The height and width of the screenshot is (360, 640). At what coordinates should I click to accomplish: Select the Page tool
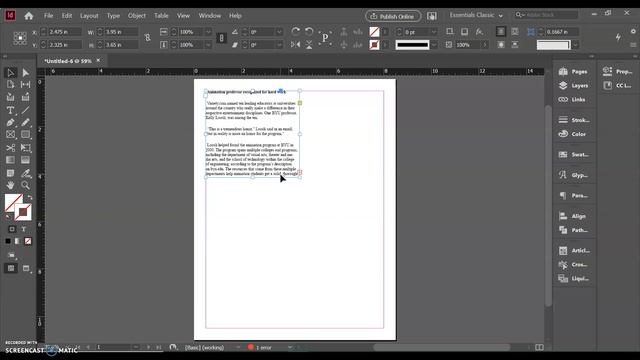coord(11,84)
